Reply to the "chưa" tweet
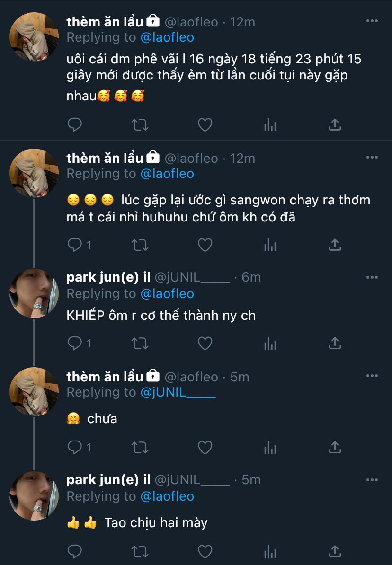Screen dimensions: 392x565 75,447
